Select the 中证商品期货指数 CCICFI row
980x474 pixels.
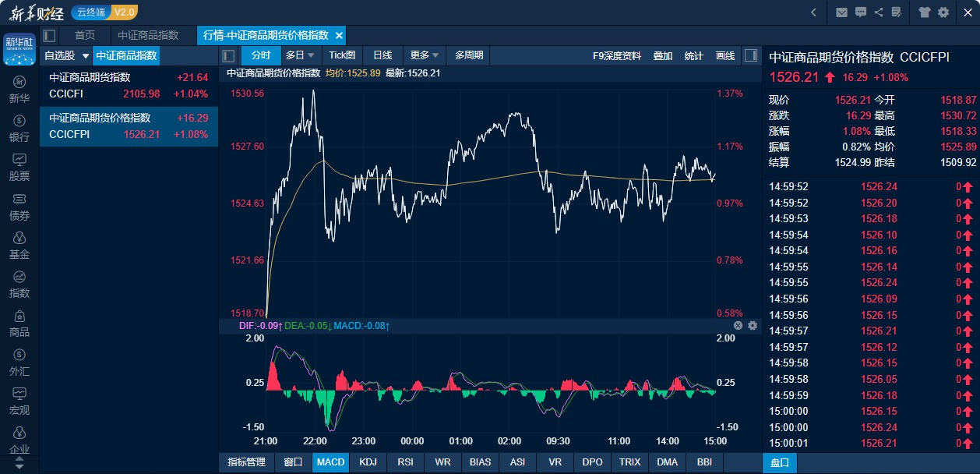[x=129, y=86]
